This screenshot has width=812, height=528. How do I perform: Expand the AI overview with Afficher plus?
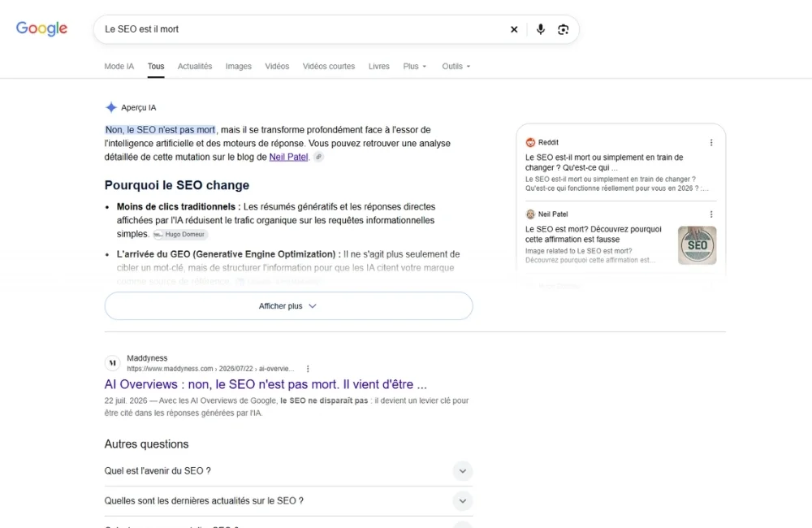(288, 305)
